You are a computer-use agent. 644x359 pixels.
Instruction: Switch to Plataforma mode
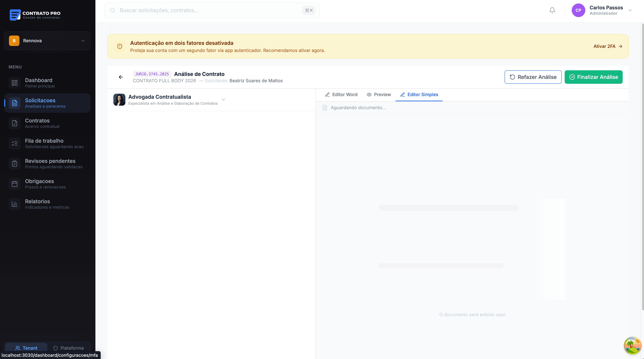68,348
